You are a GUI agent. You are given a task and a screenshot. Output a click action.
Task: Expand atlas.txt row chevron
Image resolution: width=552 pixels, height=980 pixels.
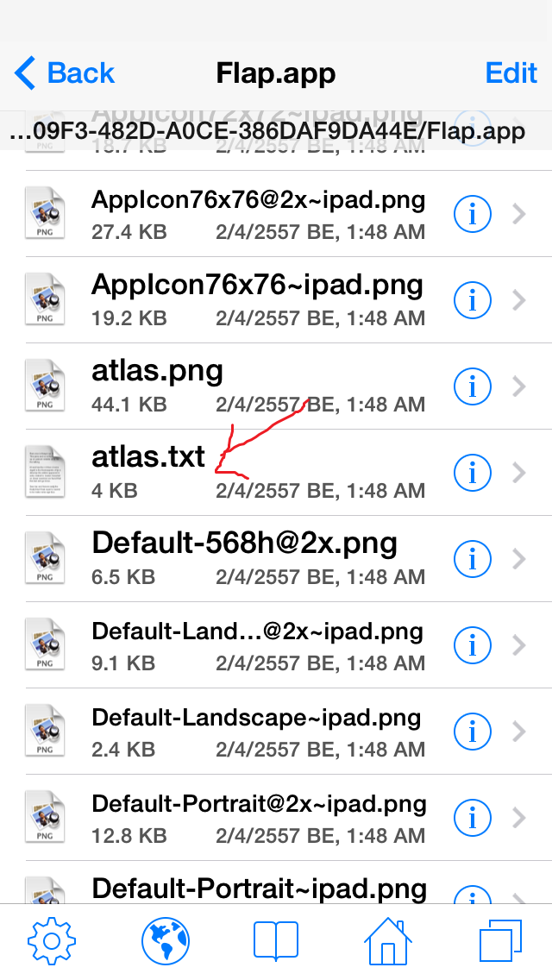(519, 473)
